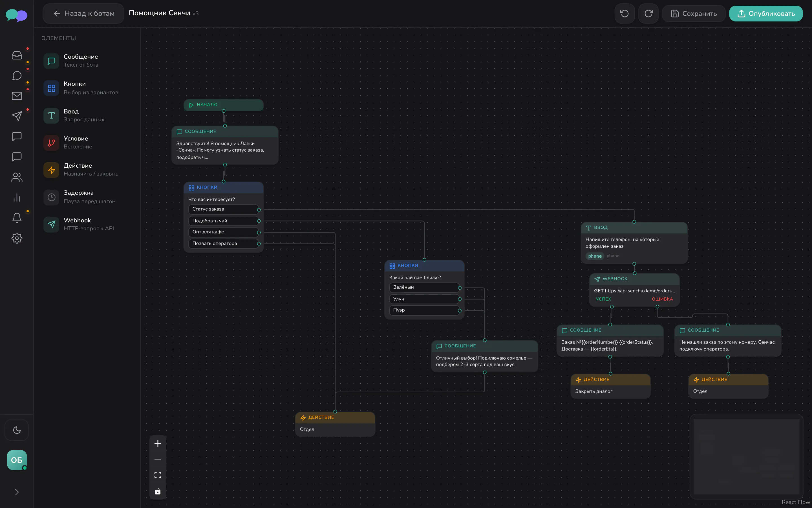Select the Улун tea option

pos(424,299)
